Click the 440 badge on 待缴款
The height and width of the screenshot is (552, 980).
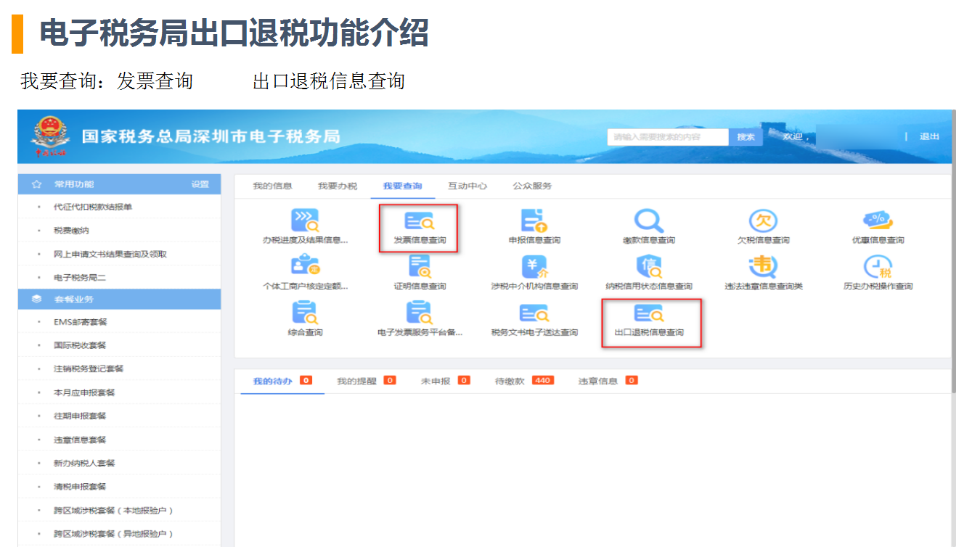point(542,380)
